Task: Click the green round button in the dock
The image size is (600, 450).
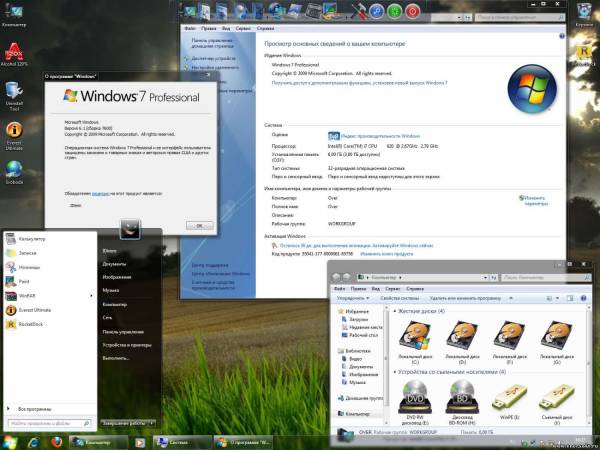Action: 395,11
